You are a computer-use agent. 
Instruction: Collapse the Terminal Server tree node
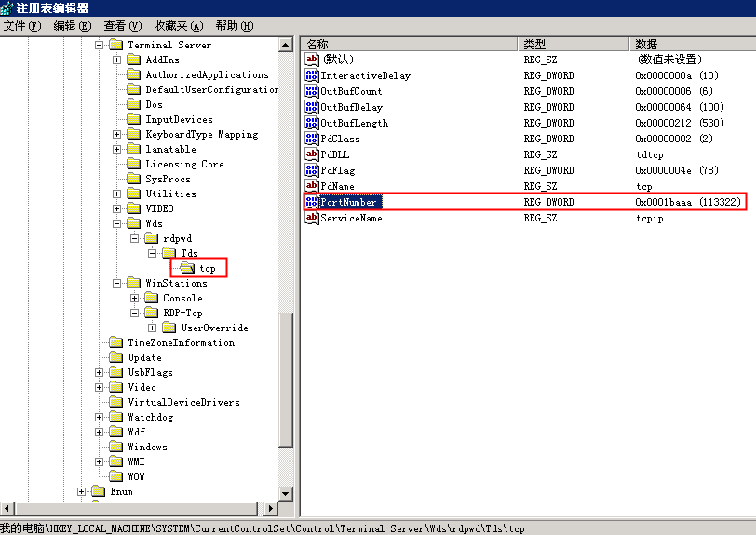pyautogui.click(x=100, y=45)
